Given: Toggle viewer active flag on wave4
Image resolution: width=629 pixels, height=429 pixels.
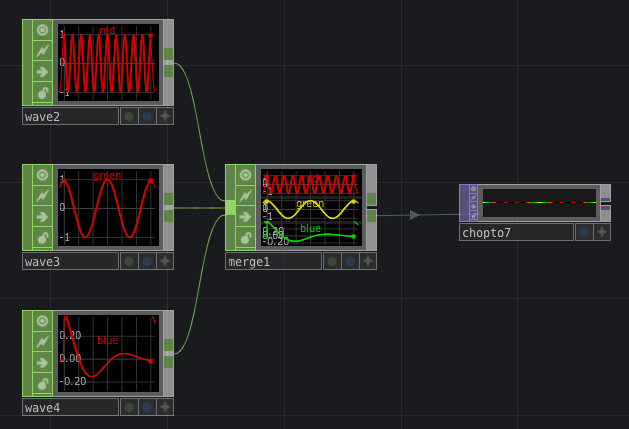Looking at the screenshot, I should (x=43, y=321).
